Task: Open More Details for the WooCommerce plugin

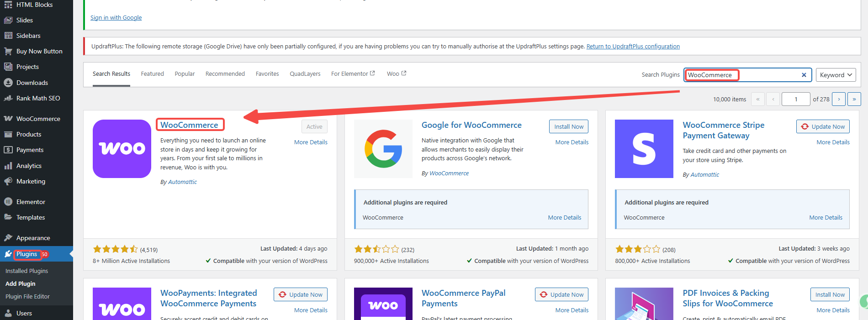Action: [x=311, y=142]
